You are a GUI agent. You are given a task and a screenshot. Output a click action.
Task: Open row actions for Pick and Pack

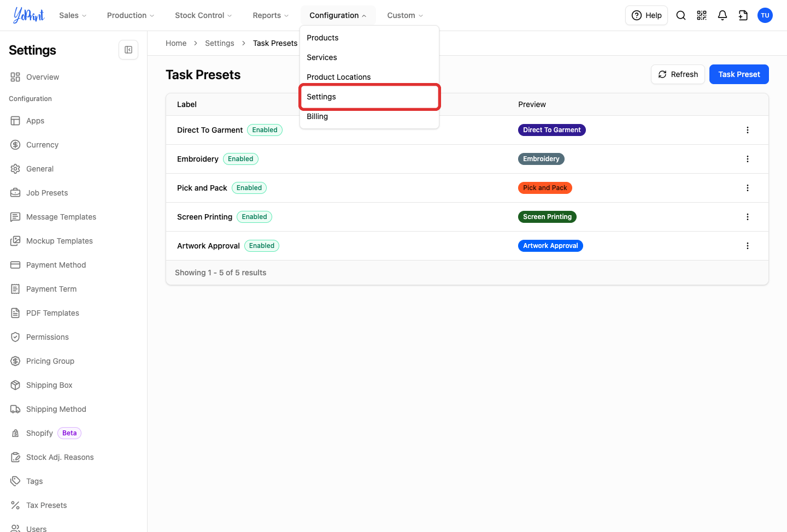coord(748,188)
